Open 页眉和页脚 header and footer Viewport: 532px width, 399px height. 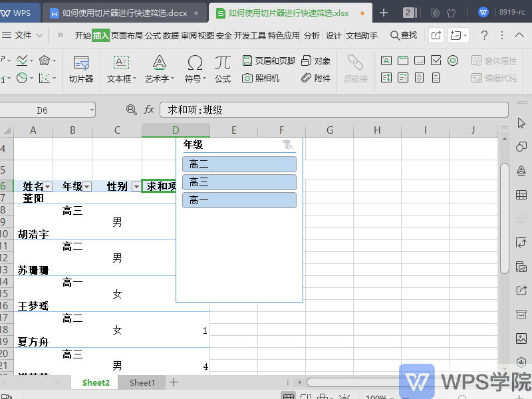coord(269,61)
